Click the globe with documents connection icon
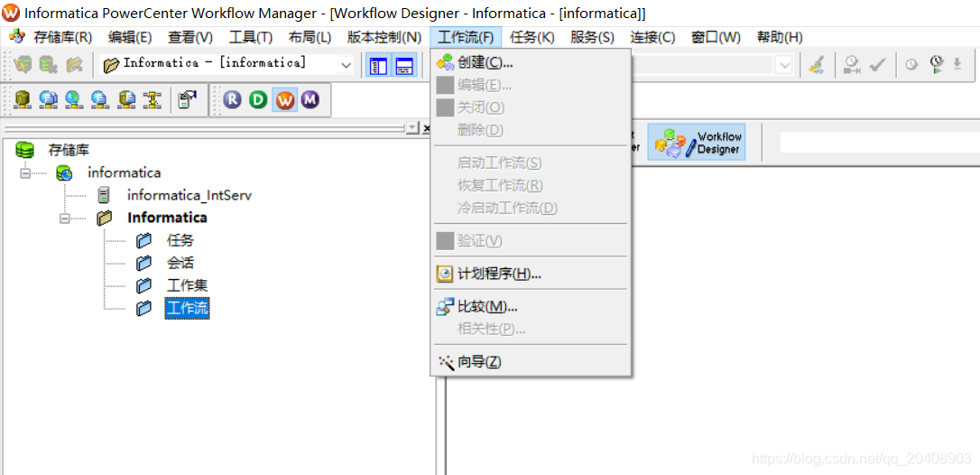 click(x=48, y=99)
